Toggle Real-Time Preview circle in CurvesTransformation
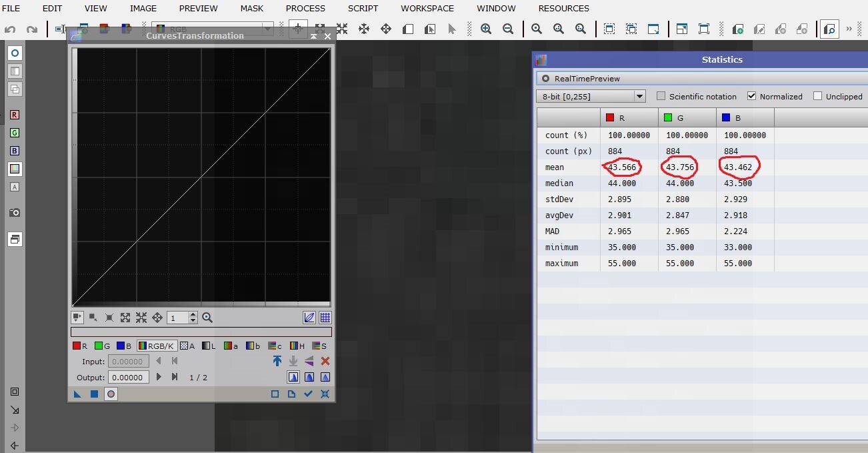 tap(111, 394)
